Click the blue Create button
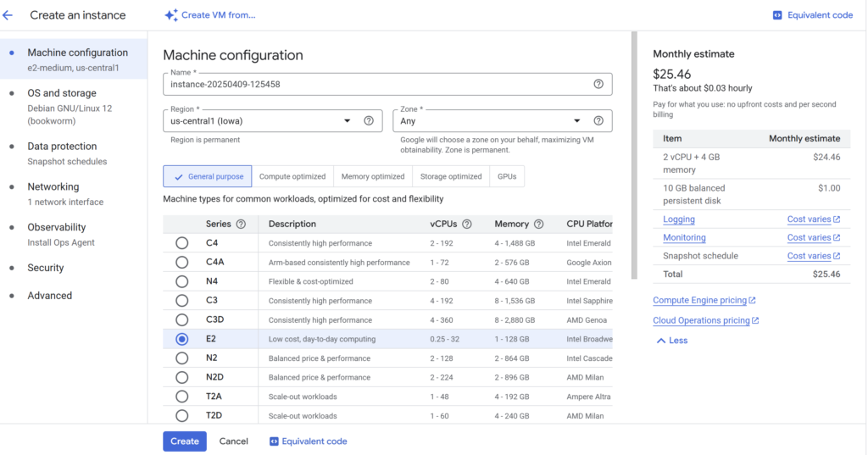The height and width of the screenshot is (455, 868). click(x=184, y=441)
